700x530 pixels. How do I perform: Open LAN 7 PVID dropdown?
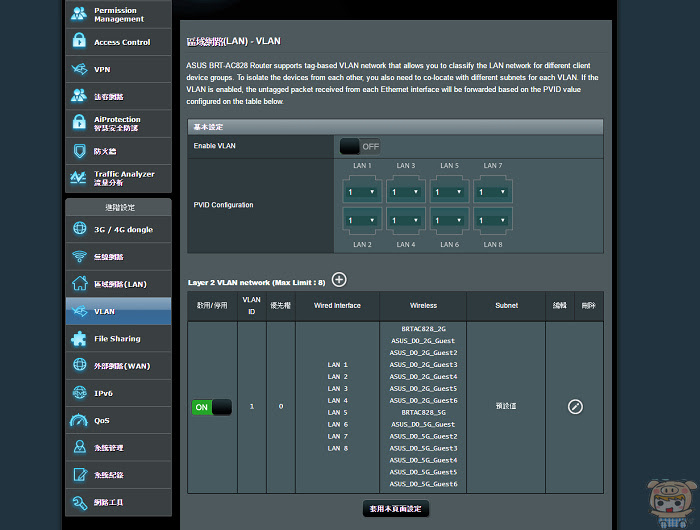(x=492, y=192)
